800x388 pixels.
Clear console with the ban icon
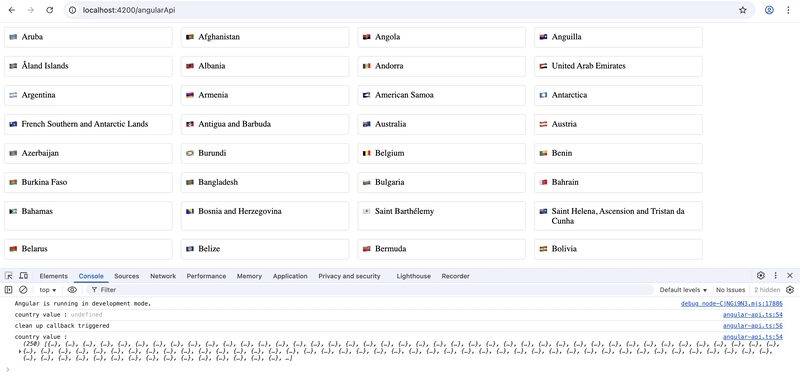point(23,289)
